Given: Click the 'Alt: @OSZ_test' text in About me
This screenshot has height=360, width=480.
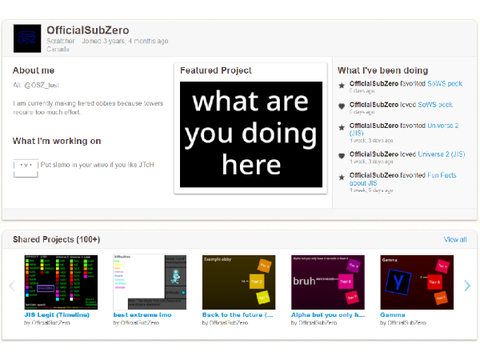Looking at the screenshot, I should pyautogui.click(x=36, y=85).
